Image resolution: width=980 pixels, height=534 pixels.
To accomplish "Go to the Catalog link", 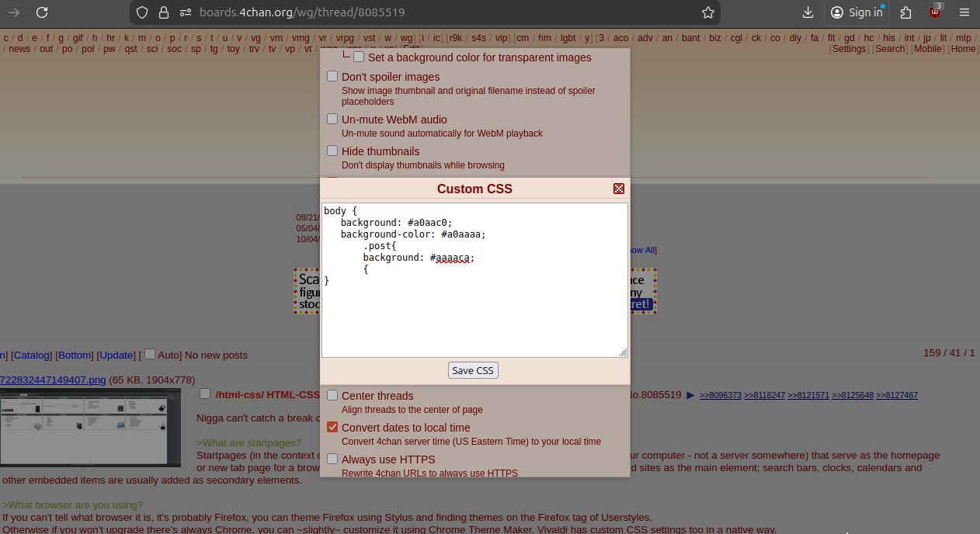I will click(x=32, y=355).
